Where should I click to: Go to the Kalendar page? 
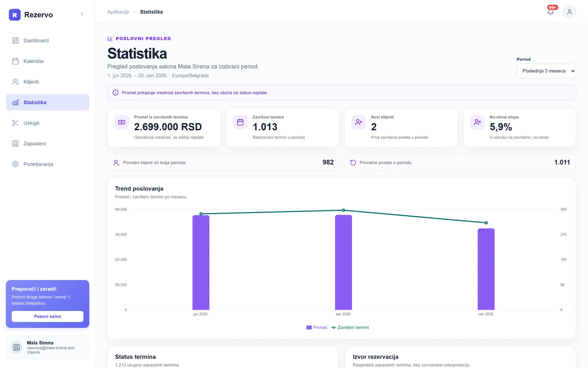click(x=47, y=61)
